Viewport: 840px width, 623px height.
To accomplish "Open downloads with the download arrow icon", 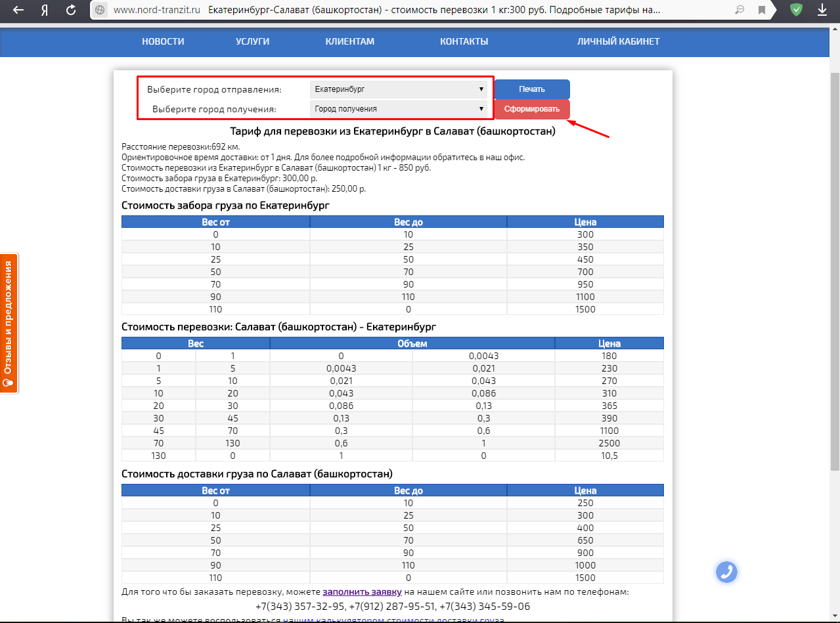I will 822,11.
